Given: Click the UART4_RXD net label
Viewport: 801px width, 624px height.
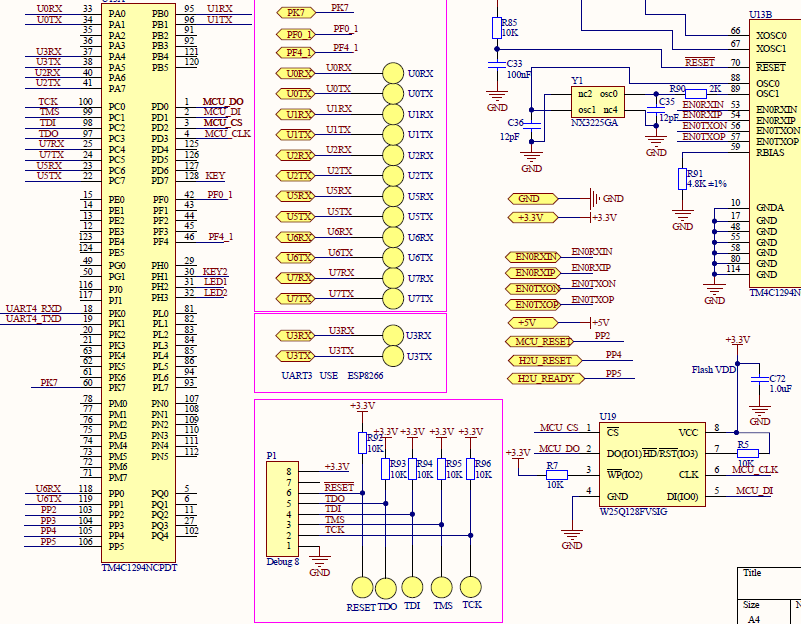Looking at the screenshot, I should point(34,308).
